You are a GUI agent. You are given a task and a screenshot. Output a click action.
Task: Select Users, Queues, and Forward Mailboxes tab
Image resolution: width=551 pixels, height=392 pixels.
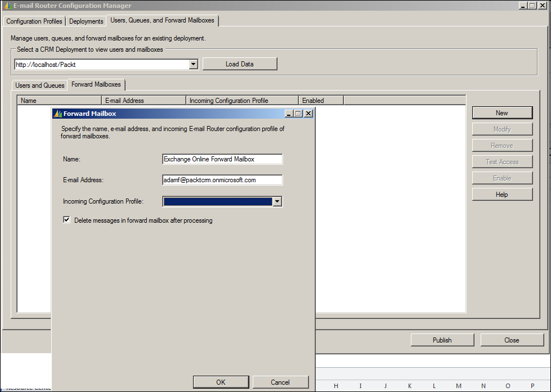[162, 20]
